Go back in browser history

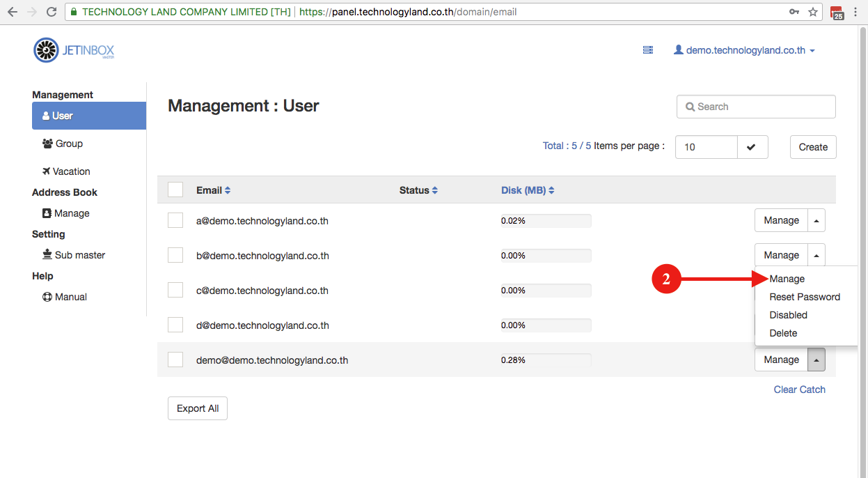tap(12, 12)
